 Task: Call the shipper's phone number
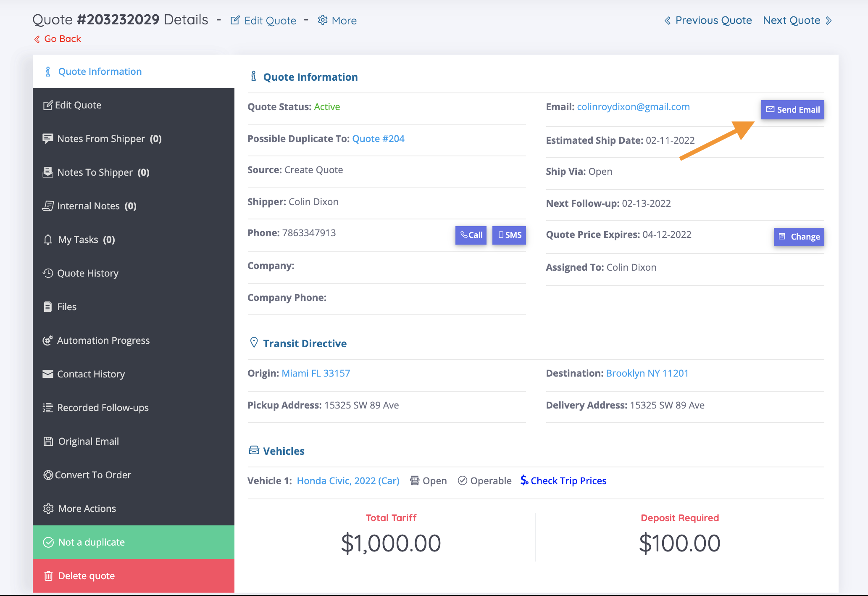click(471, 235)
